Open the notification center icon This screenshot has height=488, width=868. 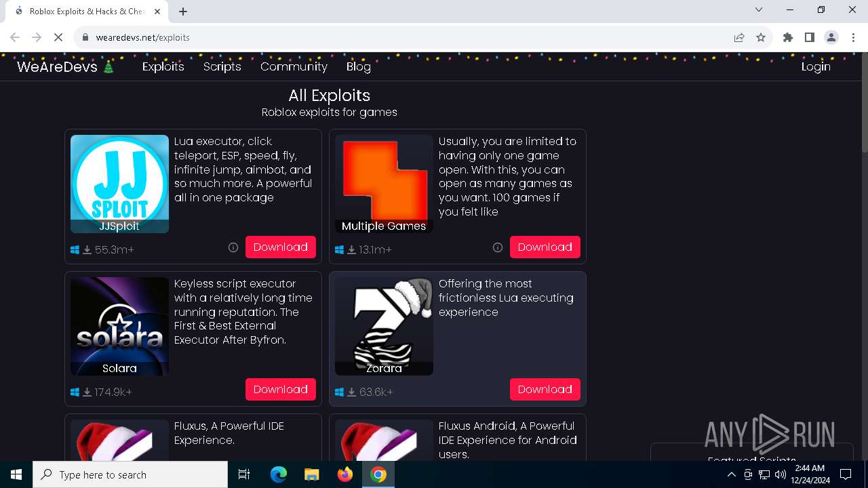(846, 474)
